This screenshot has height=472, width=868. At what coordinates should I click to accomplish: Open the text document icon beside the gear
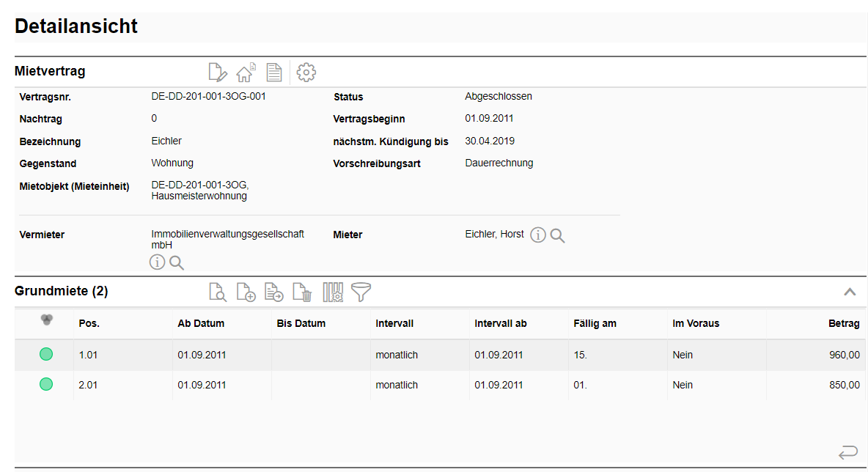click(273, 73)
